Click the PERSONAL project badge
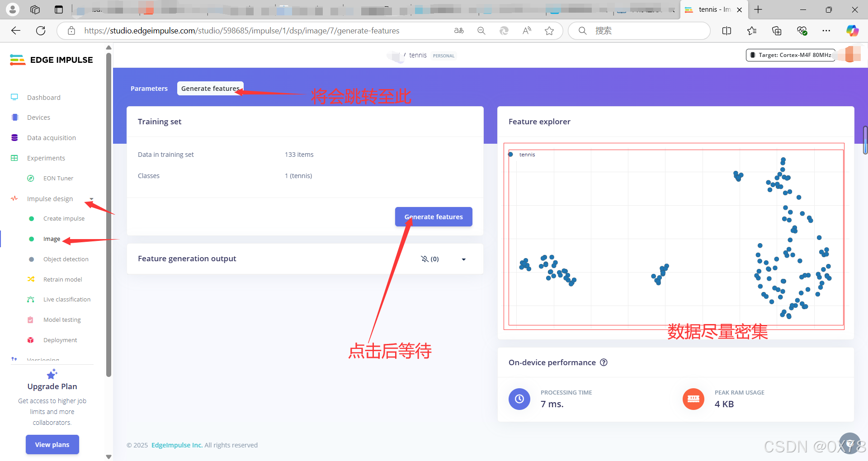This screenshot has height=461, width=868. click(x=443, y=56)
